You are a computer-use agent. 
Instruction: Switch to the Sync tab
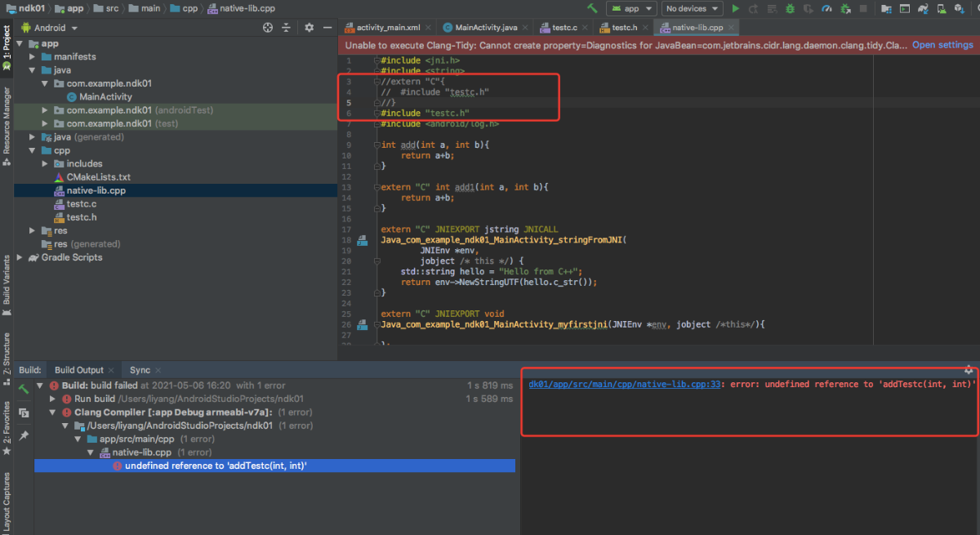(x=139, y=370)
